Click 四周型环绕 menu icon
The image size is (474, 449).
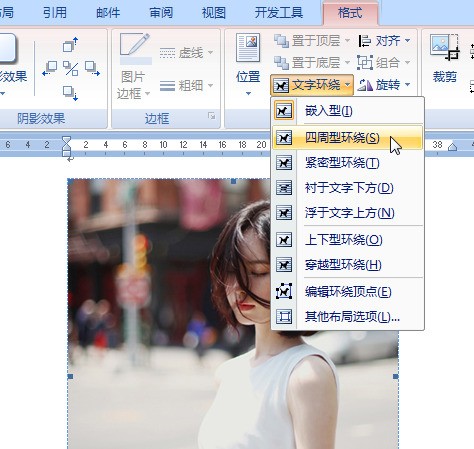[x=284, y=137]
